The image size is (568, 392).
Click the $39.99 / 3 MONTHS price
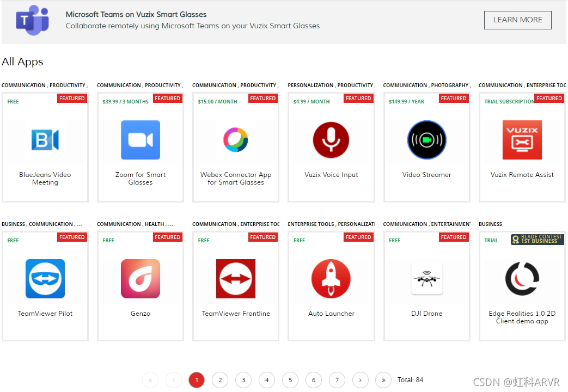(125, 101)
